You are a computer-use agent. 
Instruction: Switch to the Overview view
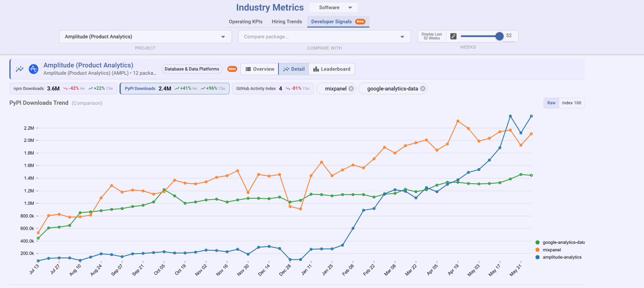pyautogui.click(x=259, y=69)
